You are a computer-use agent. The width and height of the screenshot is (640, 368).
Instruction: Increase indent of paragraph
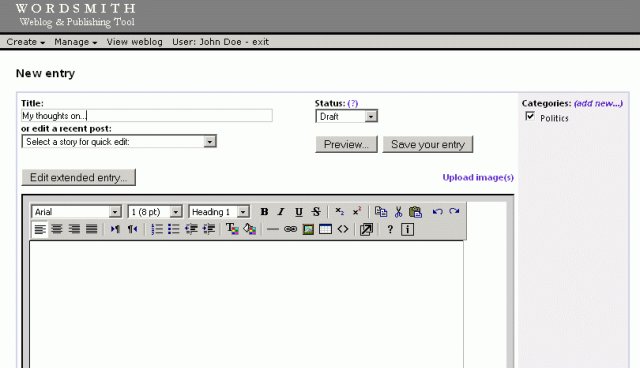pos(209,229)
